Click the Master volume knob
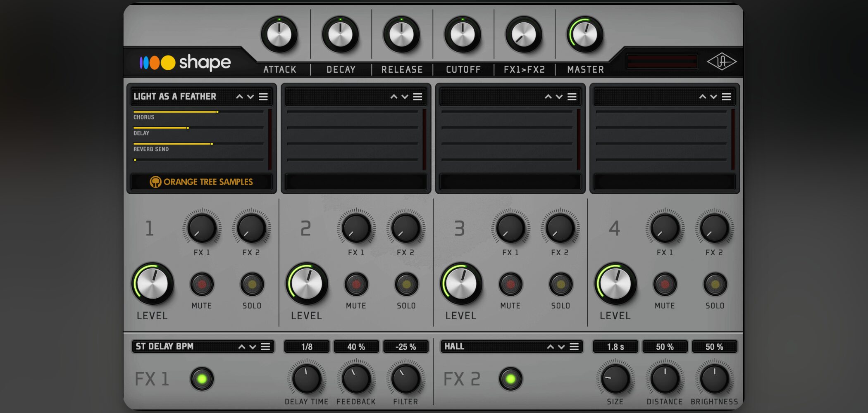 coord(585,35)
